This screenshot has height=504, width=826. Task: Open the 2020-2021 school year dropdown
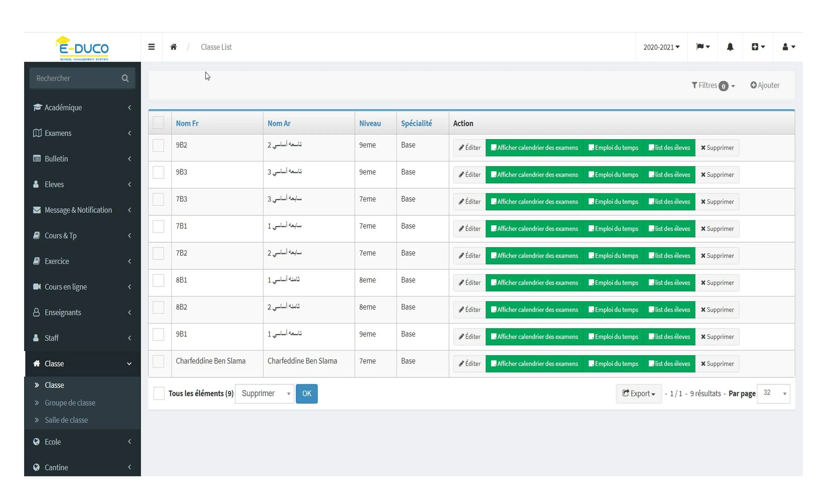[661, 47]
